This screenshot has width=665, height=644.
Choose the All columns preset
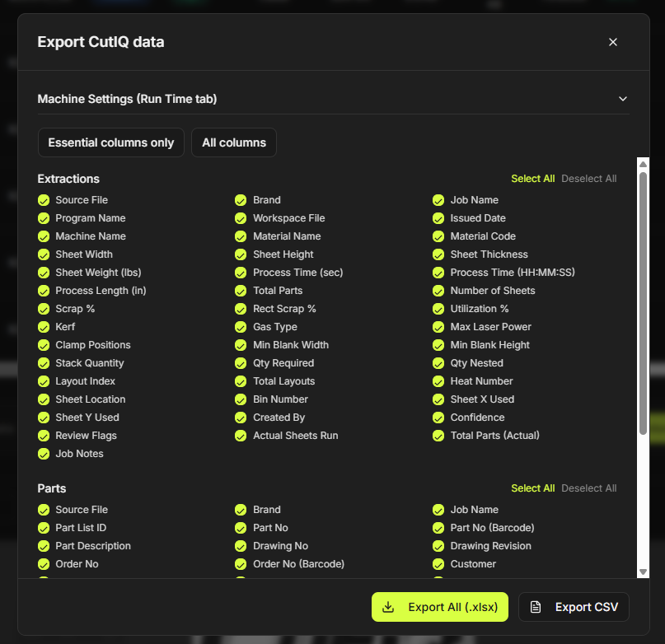point(234,142)
